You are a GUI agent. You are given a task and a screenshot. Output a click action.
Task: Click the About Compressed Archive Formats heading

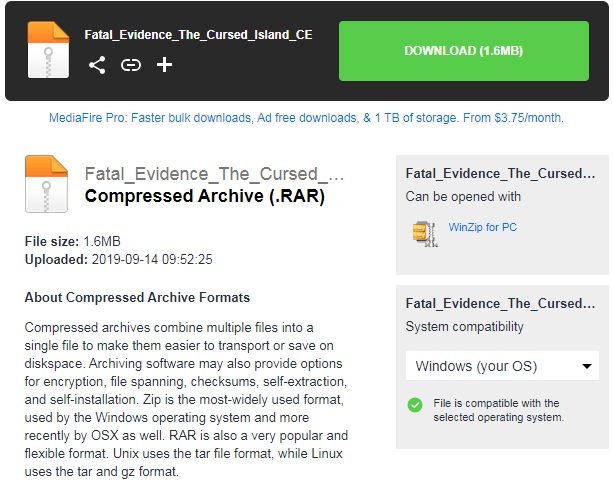pos(137,298)
